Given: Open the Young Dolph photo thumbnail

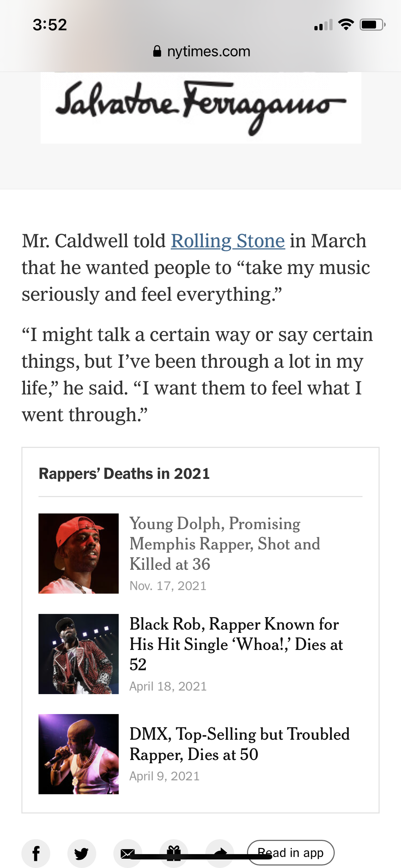Looking at the screenshot, I should click(x=78, y=553).
